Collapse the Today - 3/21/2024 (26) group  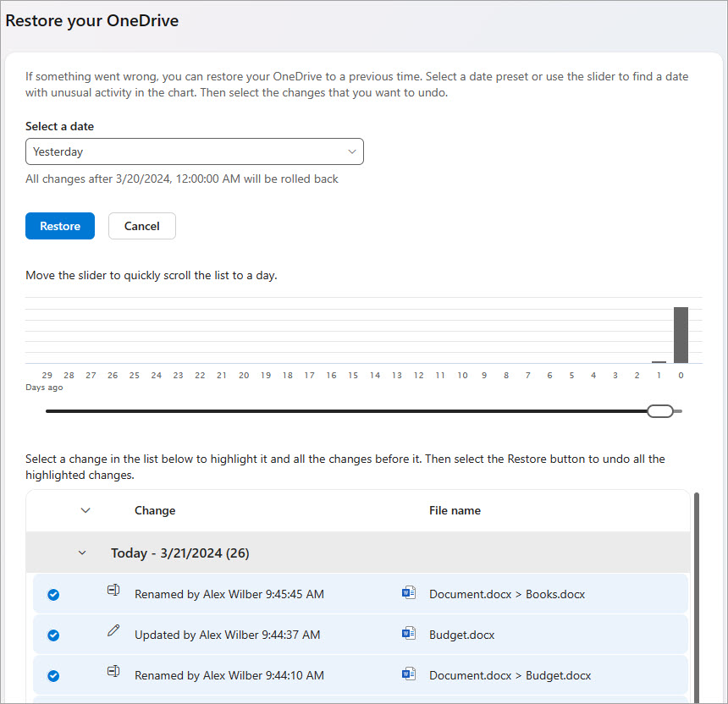tap(82, 553)
